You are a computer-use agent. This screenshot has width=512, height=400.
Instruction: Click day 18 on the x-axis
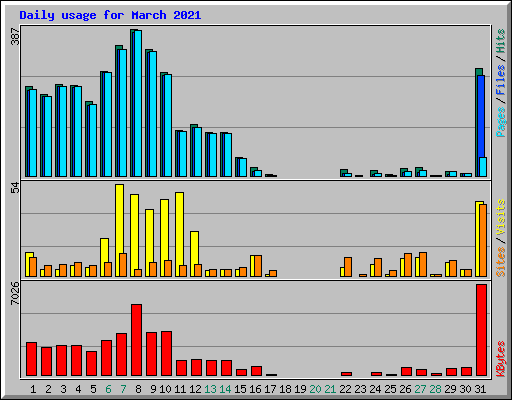point(285,389)
